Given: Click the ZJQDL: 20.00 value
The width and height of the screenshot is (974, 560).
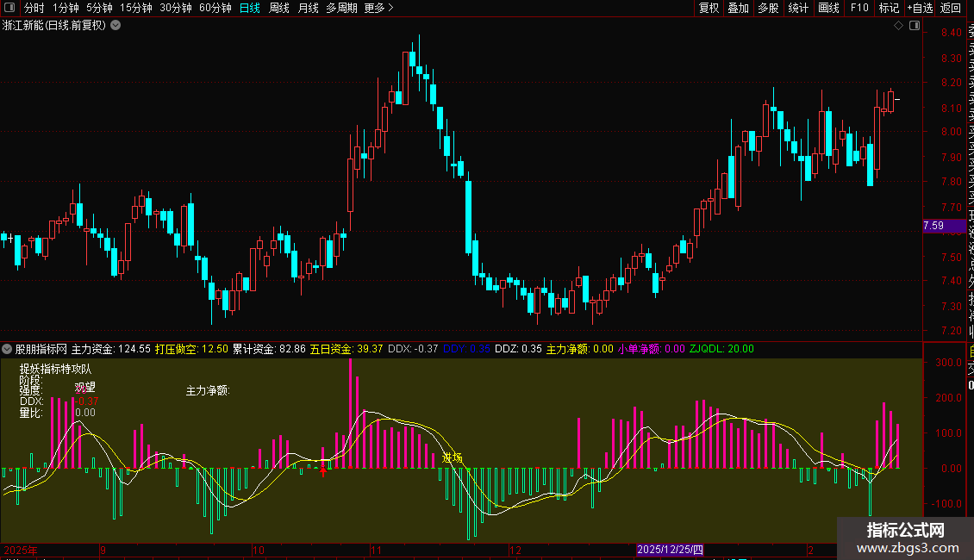Looking at the screenshot, I should (721, 349).
